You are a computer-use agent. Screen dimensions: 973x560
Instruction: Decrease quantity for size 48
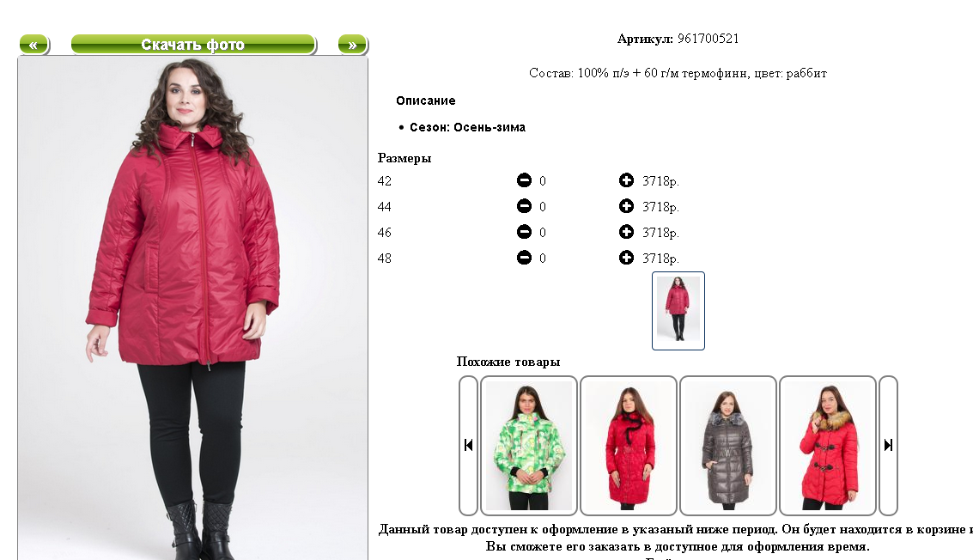click(x=525, y=257)
